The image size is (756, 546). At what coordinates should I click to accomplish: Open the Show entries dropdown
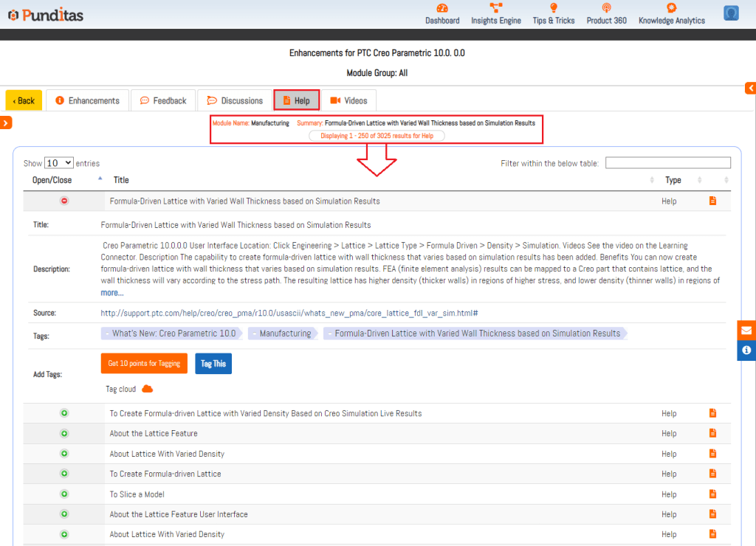pos(58,163)
